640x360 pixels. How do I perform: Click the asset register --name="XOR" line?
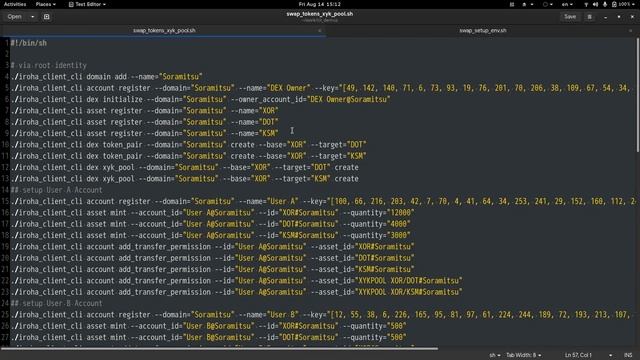pyautogui.click(x=144, y=111)
